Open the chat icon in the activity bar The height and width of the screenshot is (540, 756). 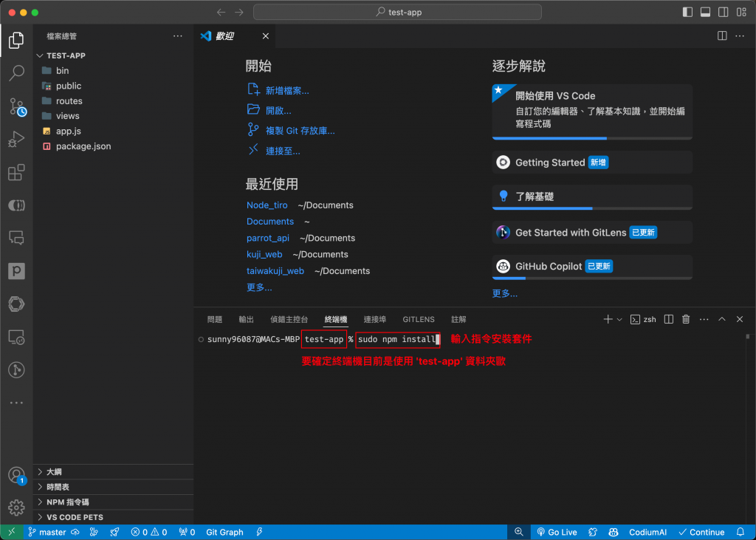click(16, 238)
